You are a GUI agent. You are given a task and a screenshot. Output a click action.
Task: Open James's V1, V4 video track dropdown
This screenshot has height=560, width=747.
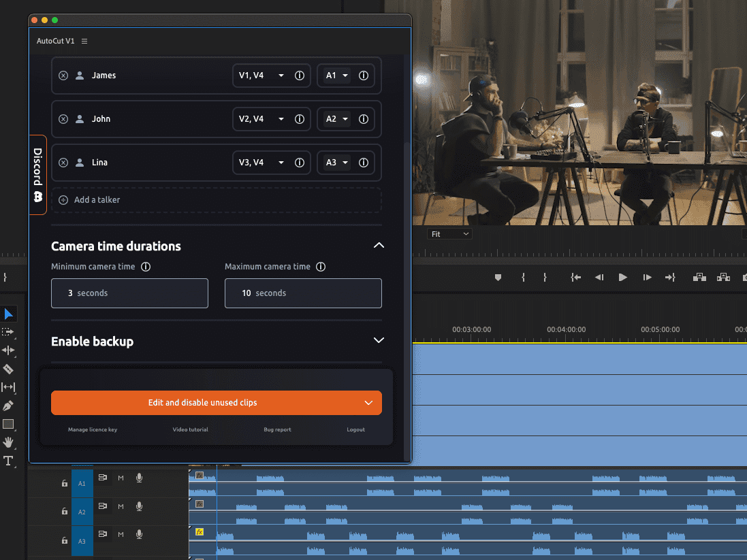[x=261, y=76]
